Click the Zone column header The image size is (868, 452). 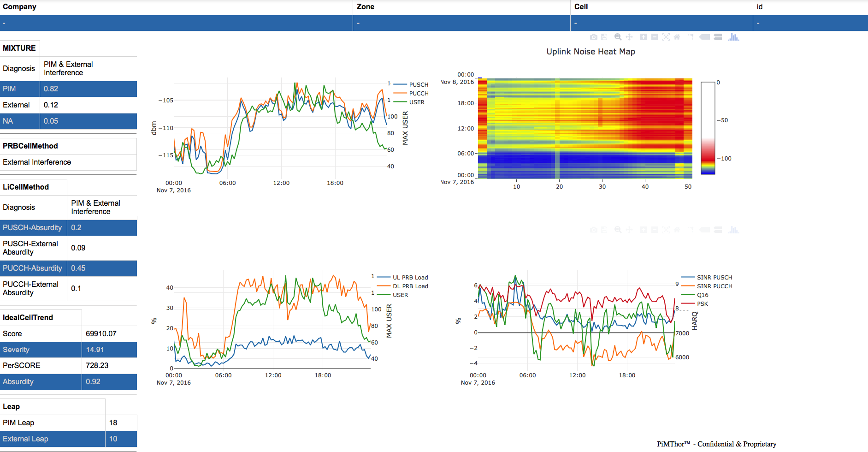point(461,7)
